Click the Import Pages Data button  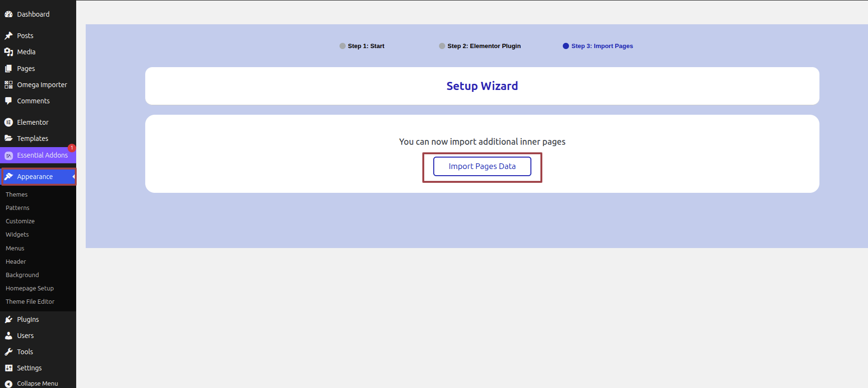coord(482,166)
